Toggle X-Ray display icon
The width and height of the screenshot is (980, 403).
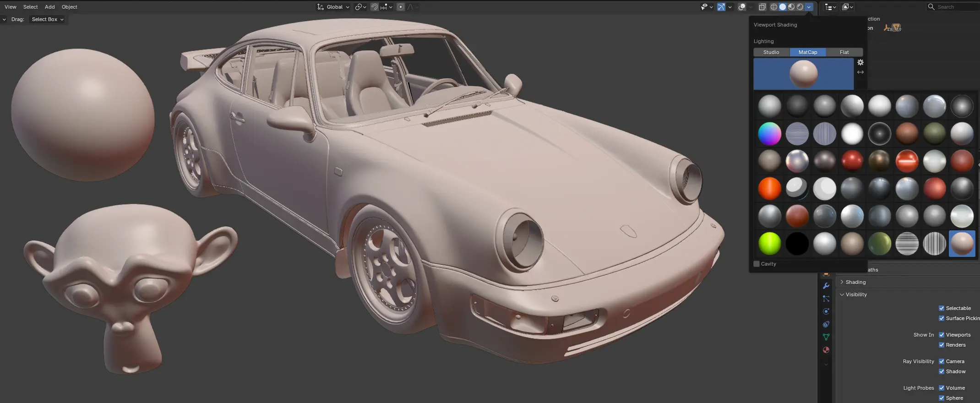click(762, 7)
